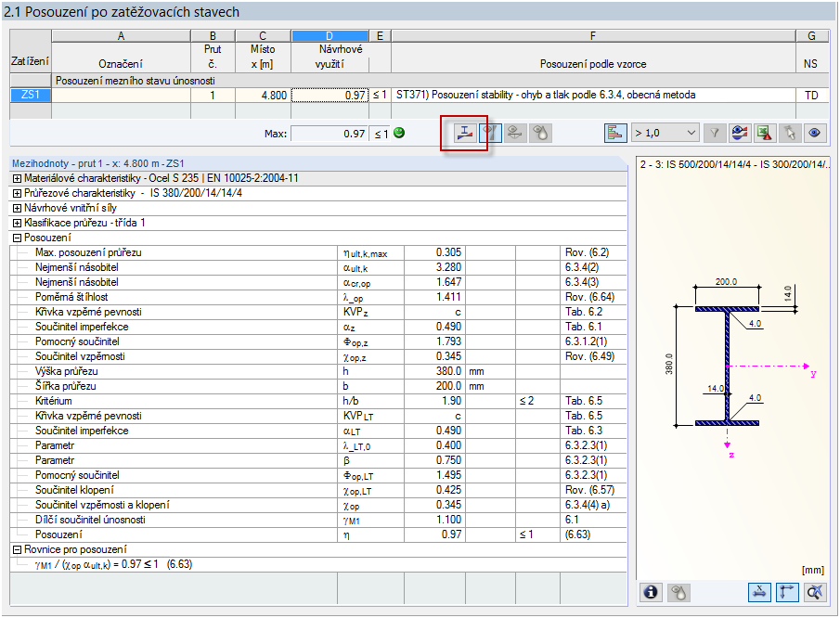Click the 0.97 design ratio cell
The width and height of the screenshot is (840, 618).
(x=330, y=96)
